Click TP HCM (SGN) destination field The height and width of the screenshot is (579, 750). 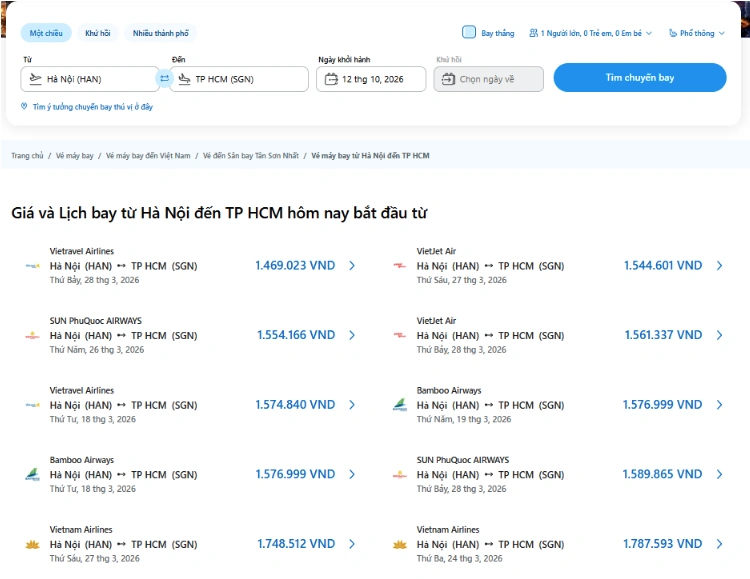239,79
